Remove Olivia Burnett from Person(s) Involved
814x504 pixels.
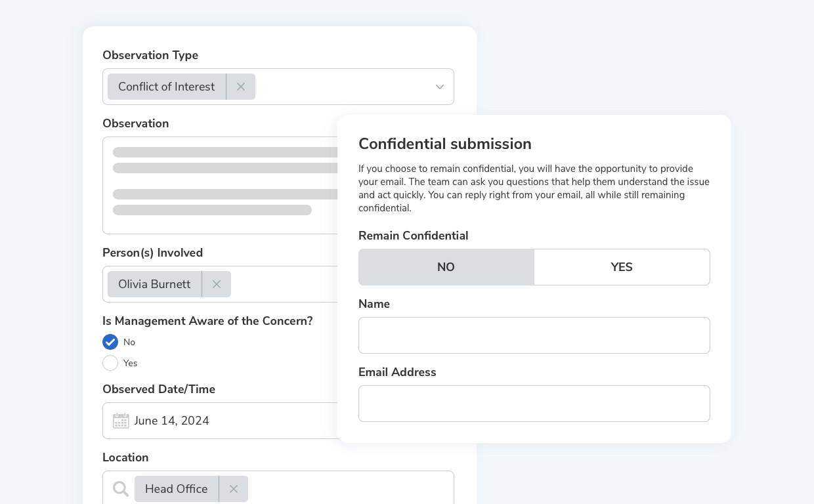[x=216, y=284]
